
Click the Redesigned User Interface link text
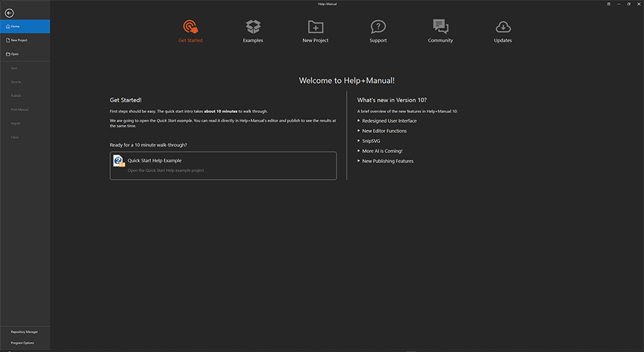pos(389,121)
